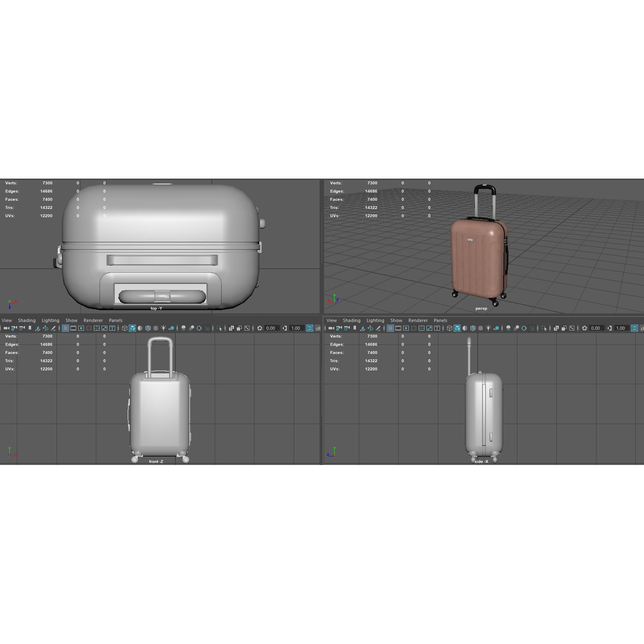The height and width of the screenshot is (644, 644).
Task: Click gamma 1.00 field in front -Z panel
Action: click(x=297, y=328)
